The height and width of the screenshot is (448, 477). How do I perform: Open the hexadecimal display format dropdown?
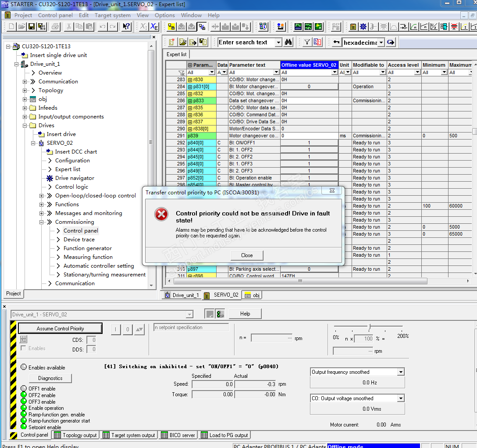[x=381, y=43]
